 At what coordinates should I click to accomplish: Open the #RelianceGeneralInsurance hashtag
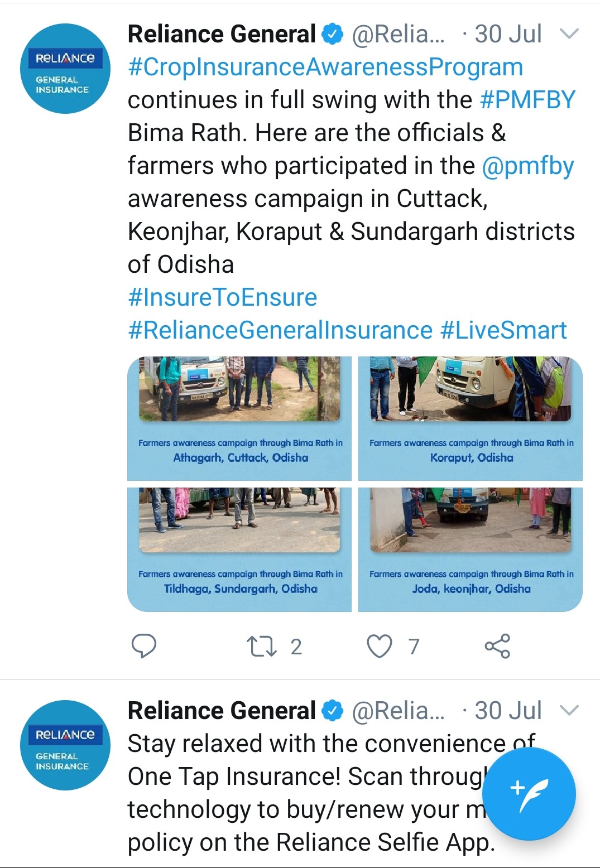[280, 330]
